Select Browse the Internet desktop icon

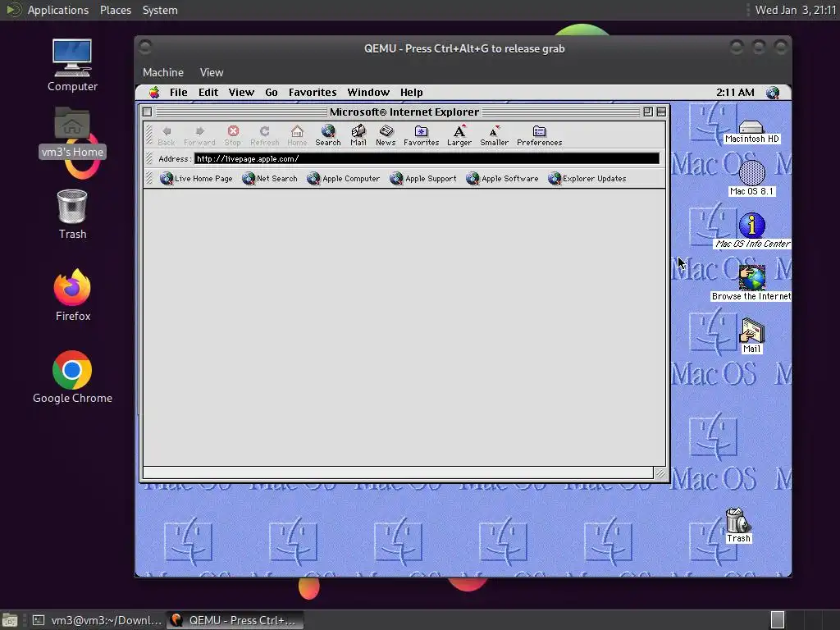click(x=751, y=283)
